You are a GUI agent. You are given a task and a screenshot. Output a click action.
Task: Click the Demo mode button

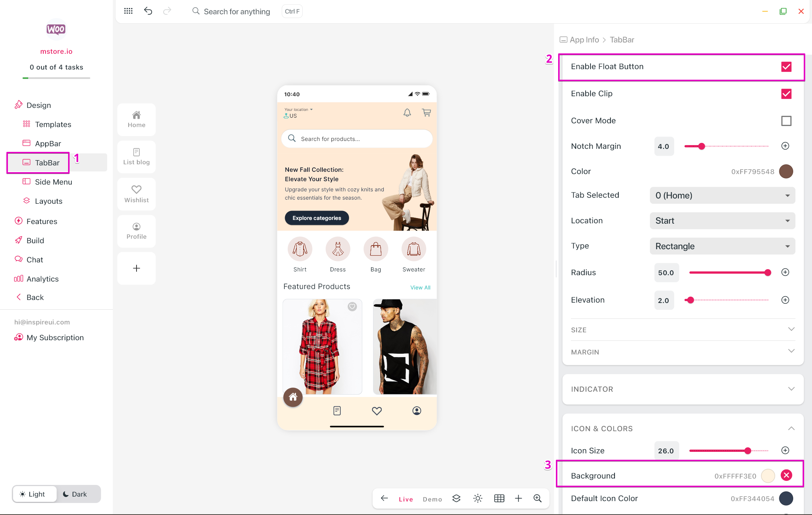(x=432, y=499)
